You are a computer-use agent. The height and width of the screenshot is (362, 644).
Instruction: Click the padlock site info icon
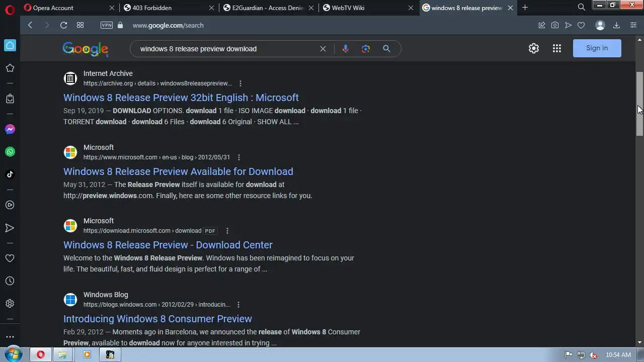120,25
